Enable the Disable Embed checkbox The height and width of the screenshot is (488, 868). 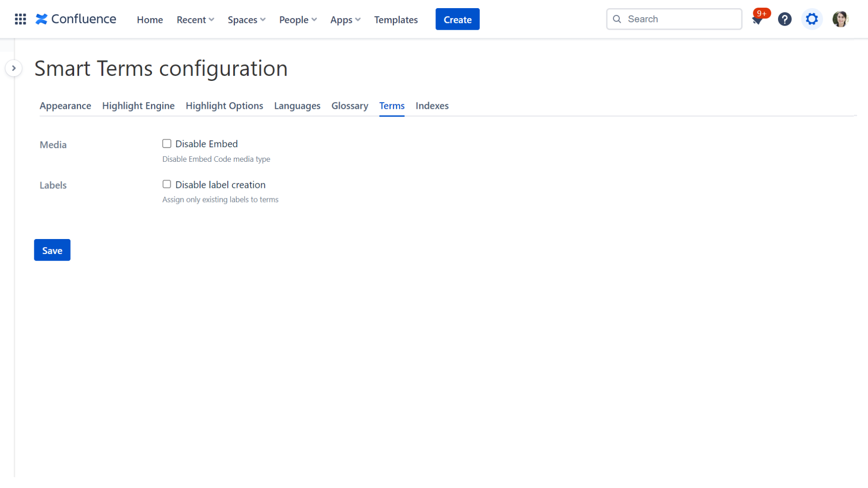pos(166,143)
